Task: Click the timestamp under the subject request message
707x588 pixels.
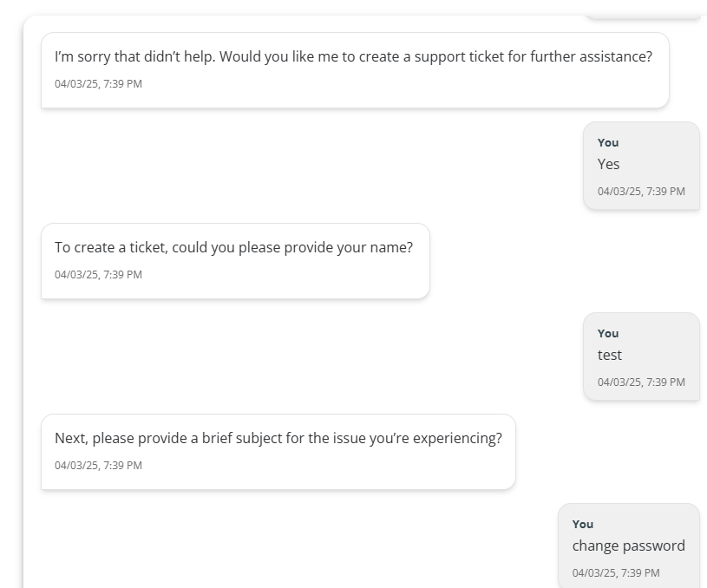Action: coord(98,466)
